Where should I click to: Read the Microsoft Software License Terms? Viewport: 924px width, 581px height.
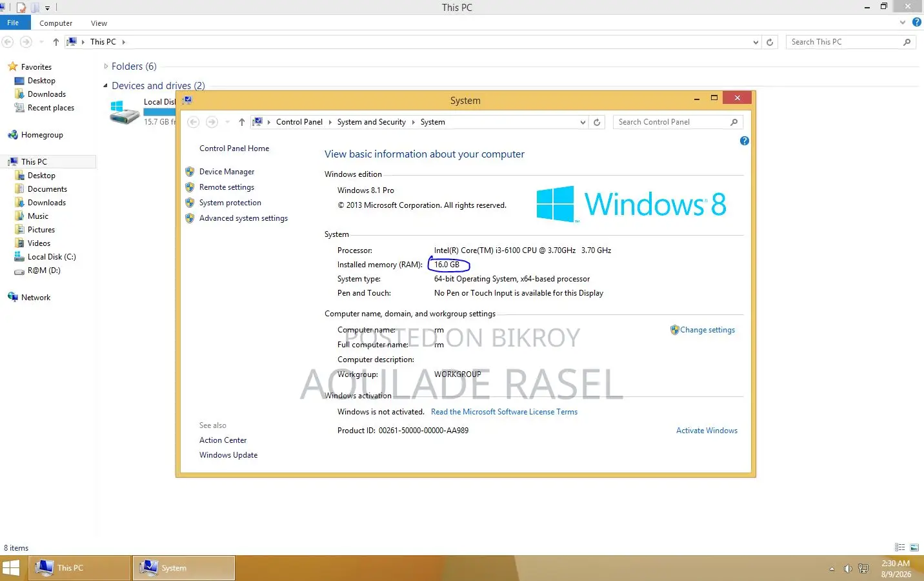504,412
